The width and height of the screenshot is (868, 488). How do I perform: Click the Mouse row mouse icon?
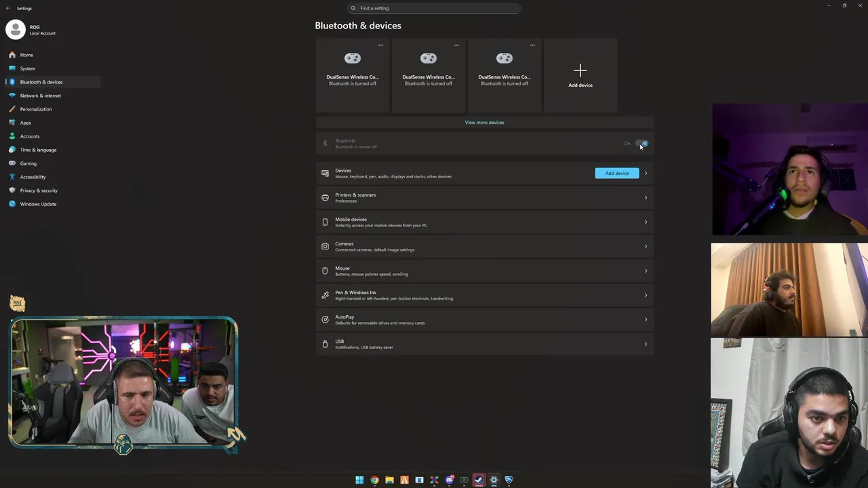point(325,271)
